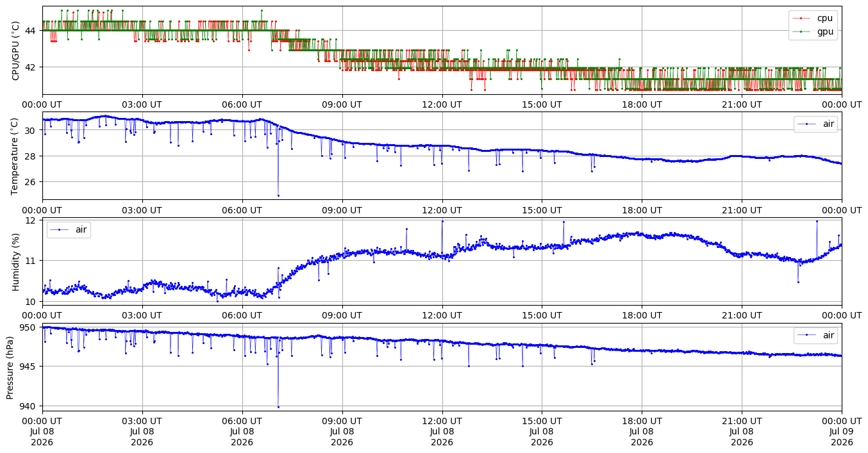The width and height of the screenshot is (868, 453).
Task: Click the air legend in the pressure plot
Action: [815, 335]
